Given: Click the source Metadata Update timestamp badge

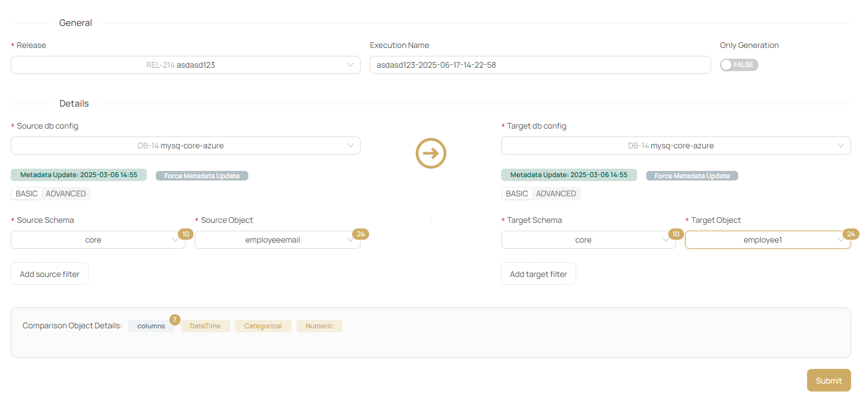Looking at the screenshot, I should pyautogui.click(x=78, y=175).
